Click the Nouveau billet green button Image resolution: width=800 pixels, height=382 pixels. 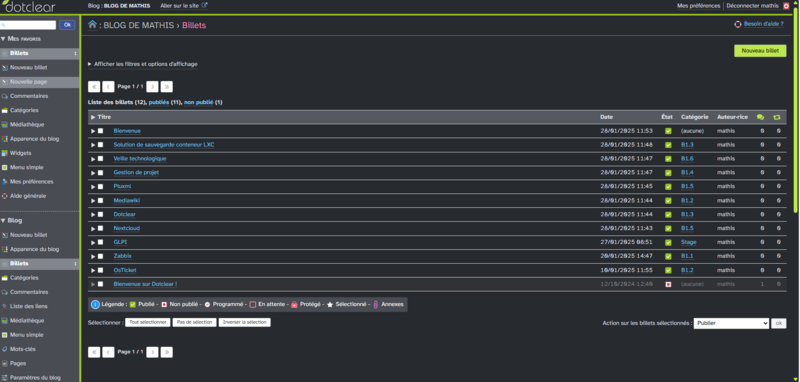760,51
